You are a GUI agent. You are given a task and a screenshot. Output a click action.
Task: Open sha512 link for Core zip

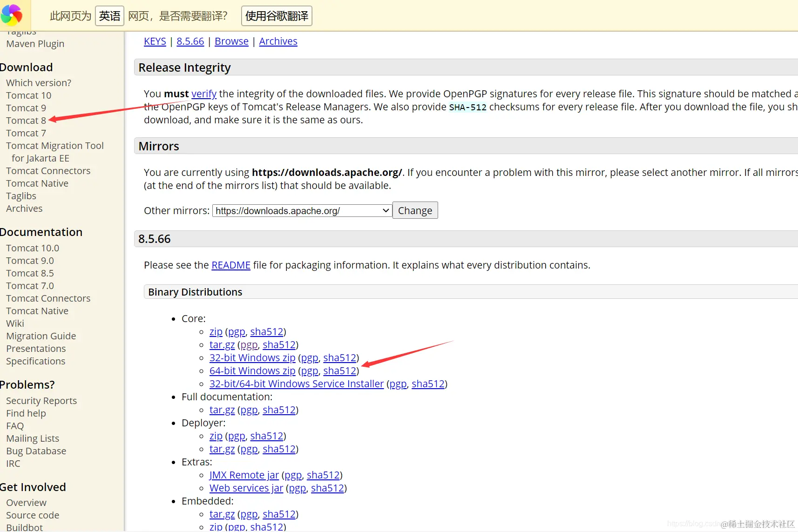267,332
